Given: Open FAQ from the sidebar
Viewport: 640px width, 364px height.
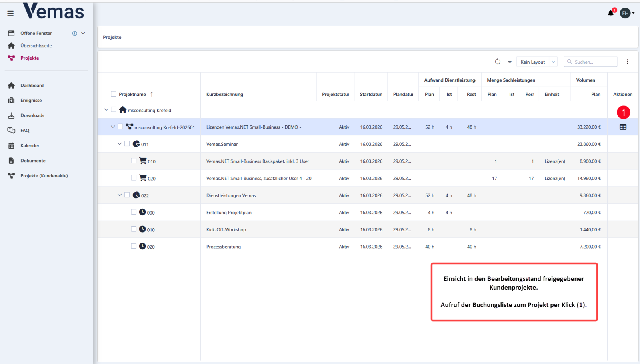Looking at the screenshot, I should pyautogui.click(x=25, y=131).
